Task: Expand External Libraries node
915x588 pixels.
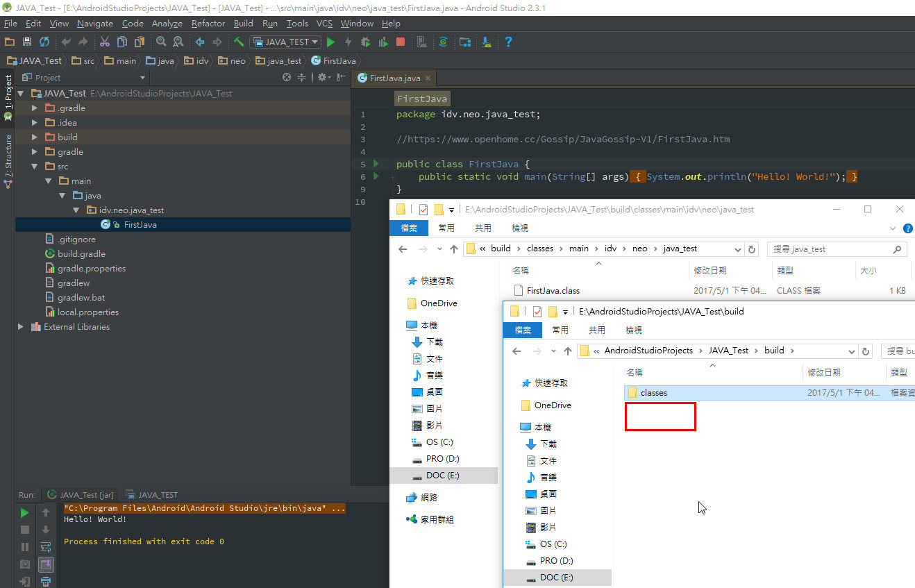Action: [20, 327]
